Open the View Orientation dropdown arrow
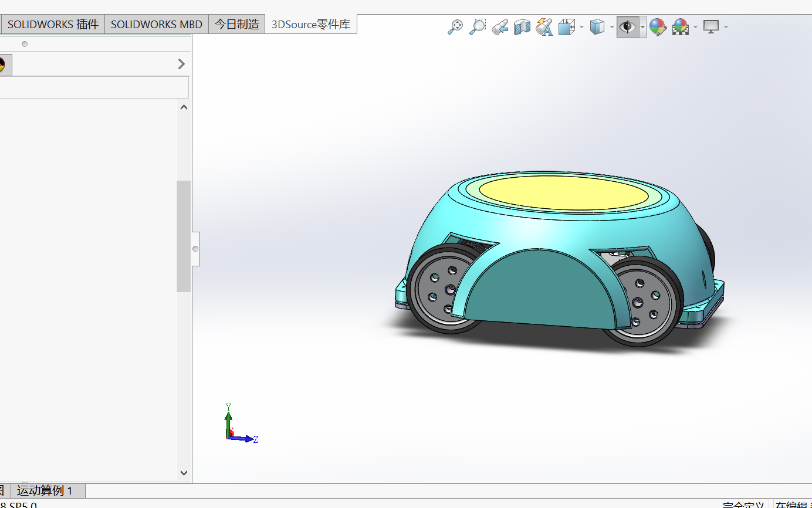812x508 pixels. click(581, 27)
